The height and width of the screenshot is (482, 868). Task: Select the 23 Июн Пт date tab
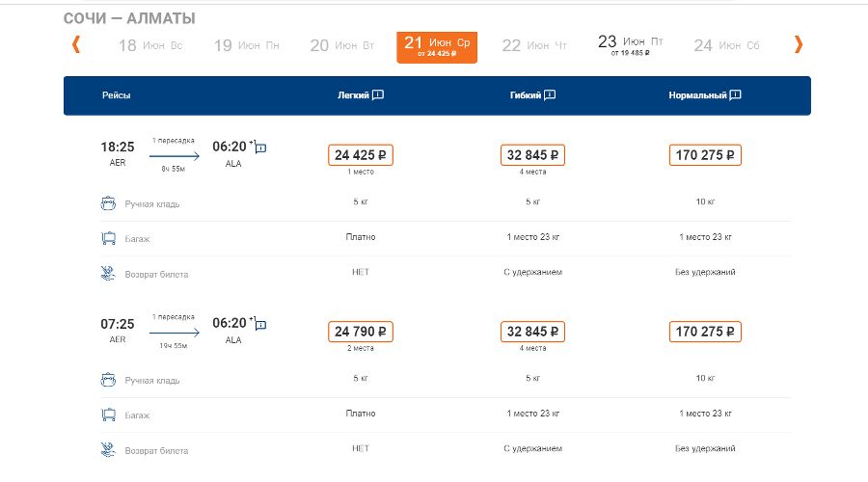631,44
